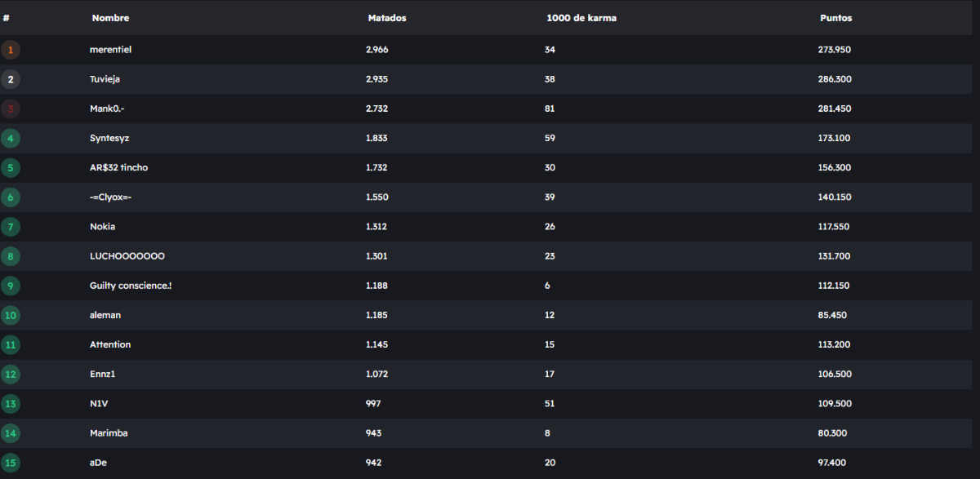Click the rank 3 red badge
980x479 pixels.
pyautogui.click(x=11, y=109)
